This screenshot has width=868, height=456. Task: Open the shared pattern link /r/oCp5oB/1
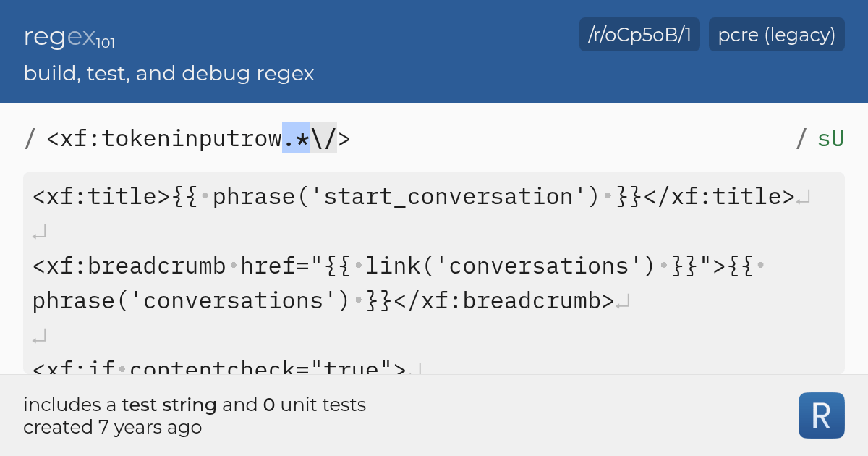(x=639, y=34)
